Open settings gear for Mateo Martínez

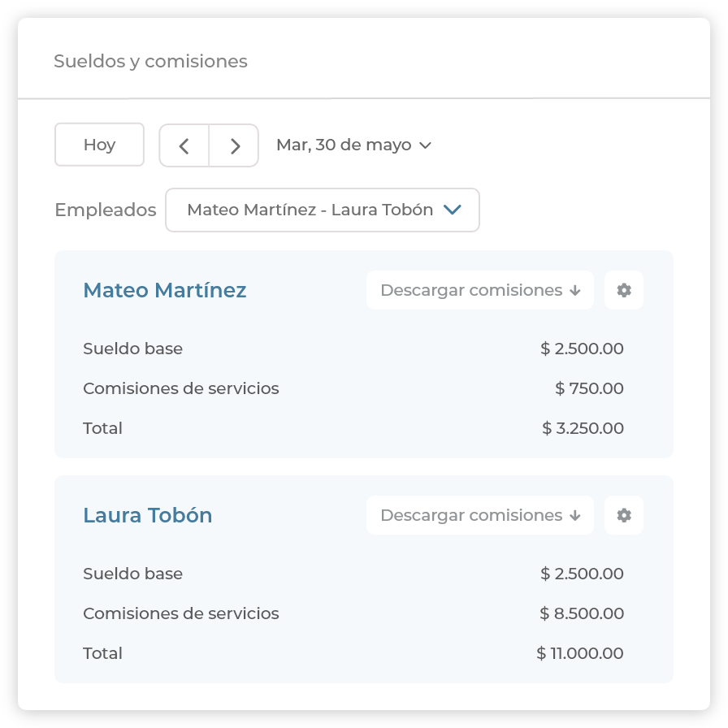(624, 290)
